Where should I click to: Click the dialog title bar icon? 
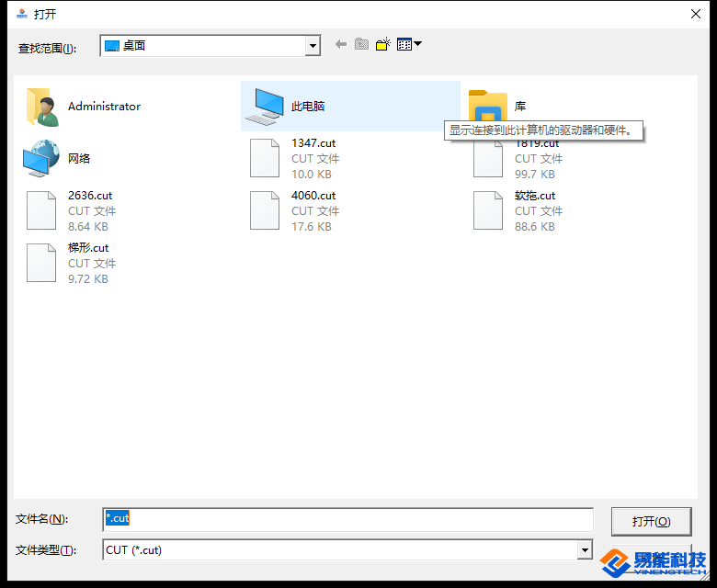click(x=22, y=14)
